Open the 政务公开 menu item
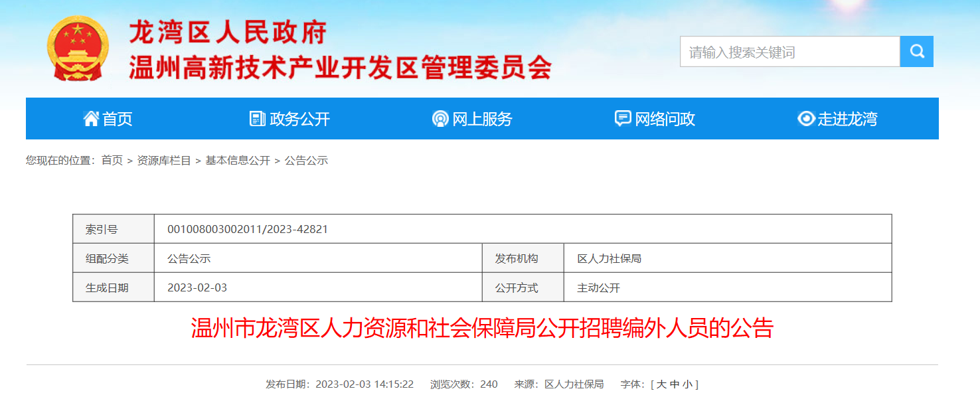 (299, 119)
